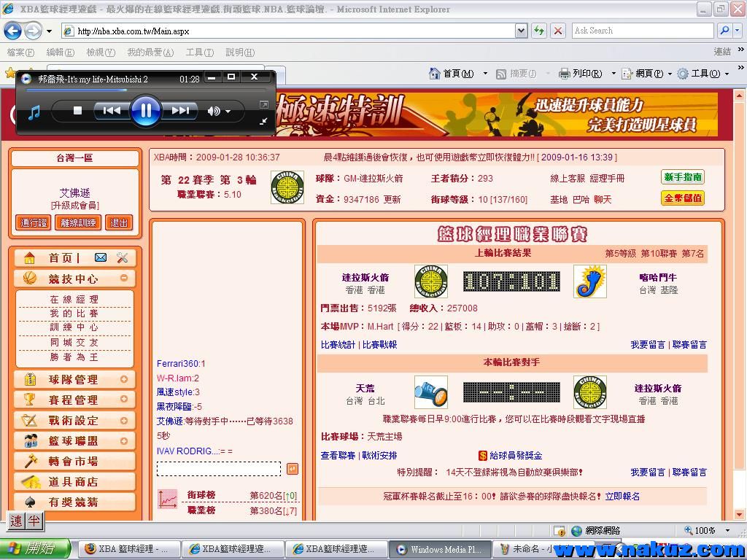
Task: Click the 有獎競猜 spade icon
Action: tap(29, 502)
